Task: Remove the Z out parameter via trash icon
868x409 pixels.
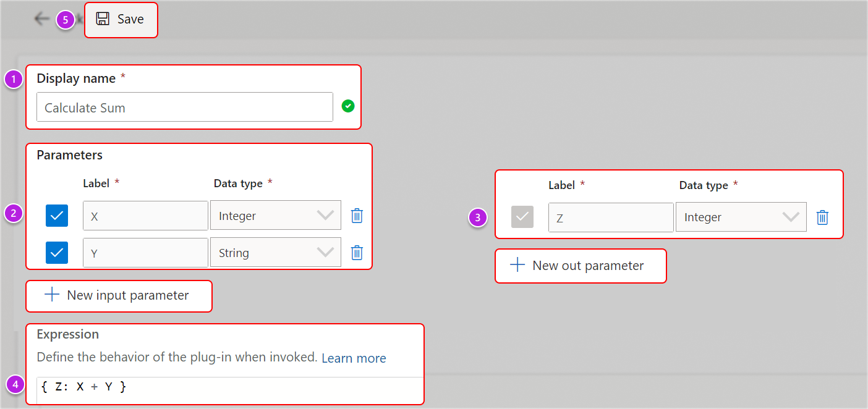Action: click(x=822, y=217)
